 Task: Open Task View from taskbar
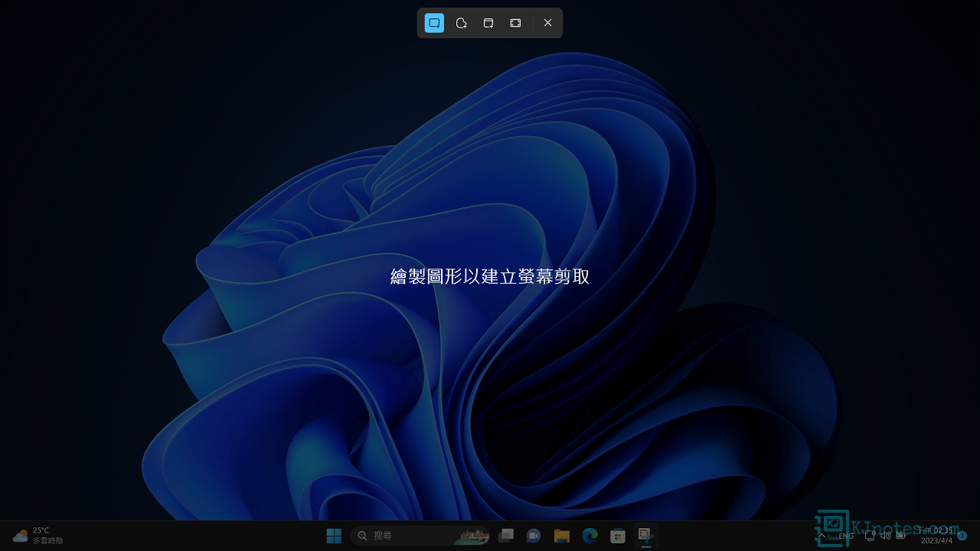pyautogui.click(x=506, y=536)
